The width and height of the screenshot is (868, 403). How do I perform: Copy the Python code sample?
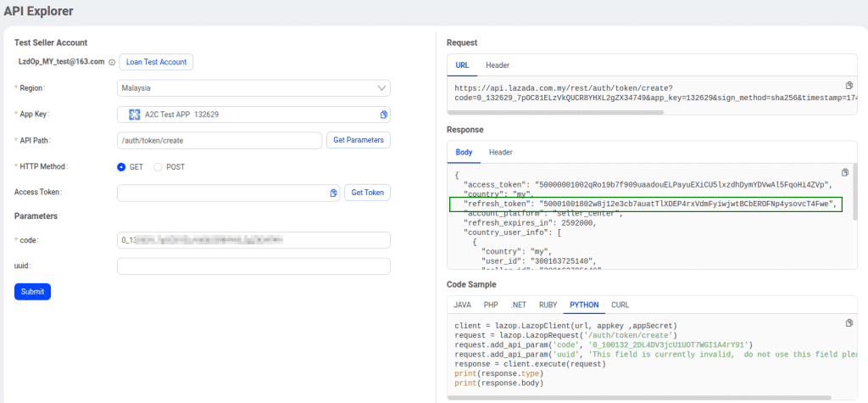click(x=849, y=323)
